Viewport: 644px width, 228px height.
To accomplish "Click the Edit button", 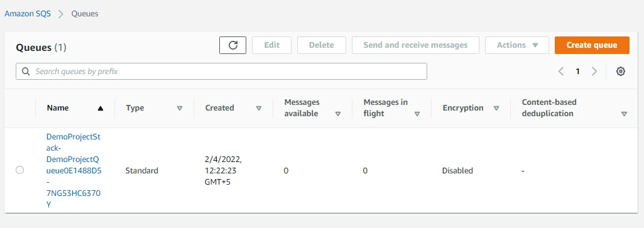I will (272, 45).
